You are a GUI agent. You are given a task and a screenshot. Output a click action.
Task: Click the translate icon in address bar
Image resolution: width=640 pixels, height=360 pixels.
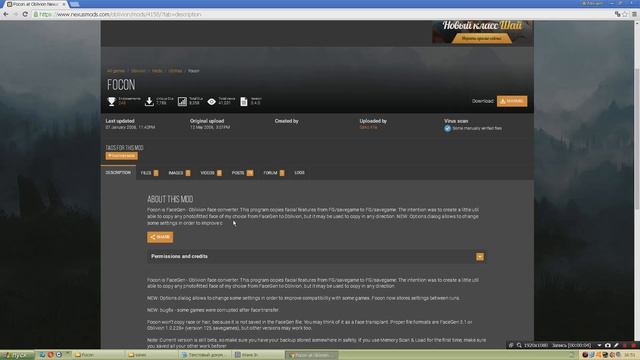click(x=617, y=14)
